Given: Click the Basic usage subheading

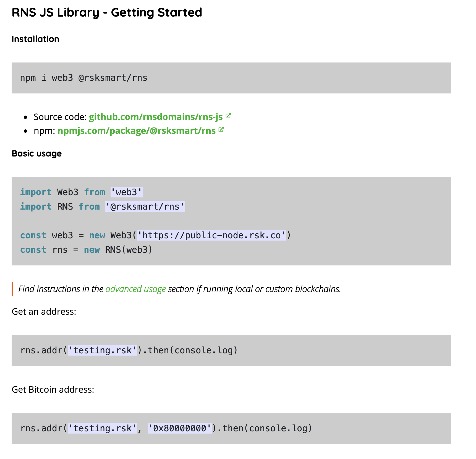Looking at the screenshot, I should tap(37, 153).
